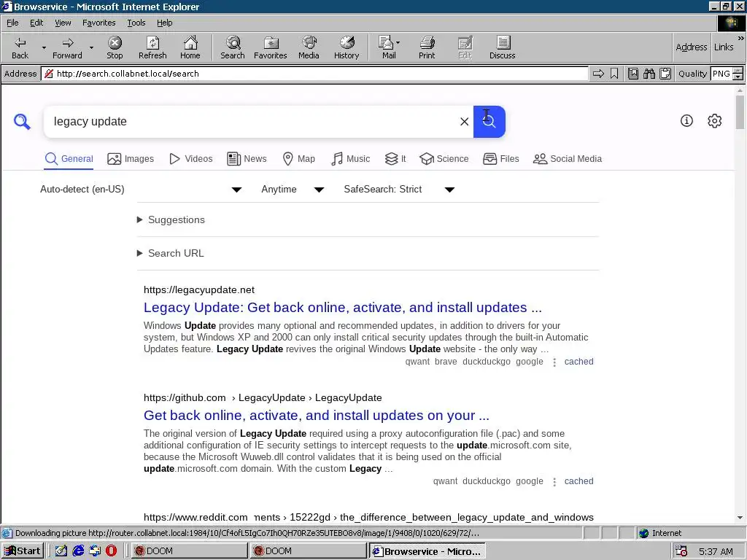Viewport: 747px width, 560px height.
Task: Open the Tools menu
Action: (136, 23)
